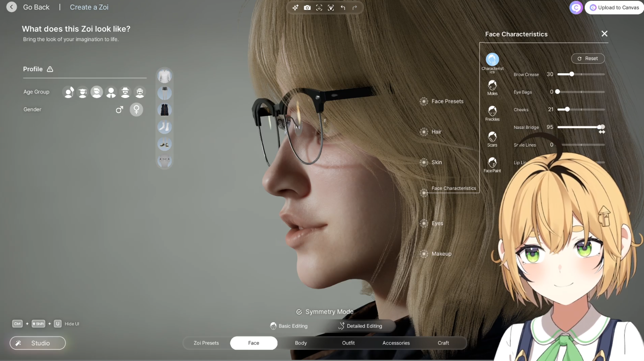Select the shoes outfit thumbnail

164,144
